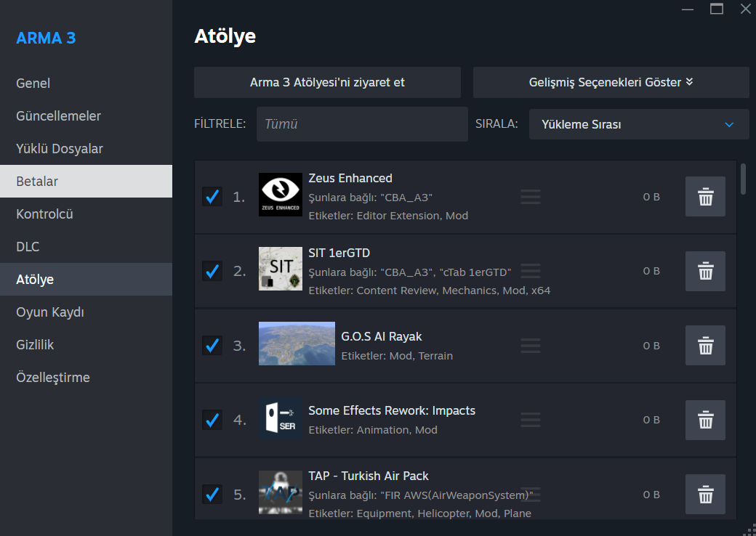Screen dimensions: 756x536
Task: Open Zeus Enhanced eye logo thumbnail
Action: pyautogui.click(x=281, y=195)
